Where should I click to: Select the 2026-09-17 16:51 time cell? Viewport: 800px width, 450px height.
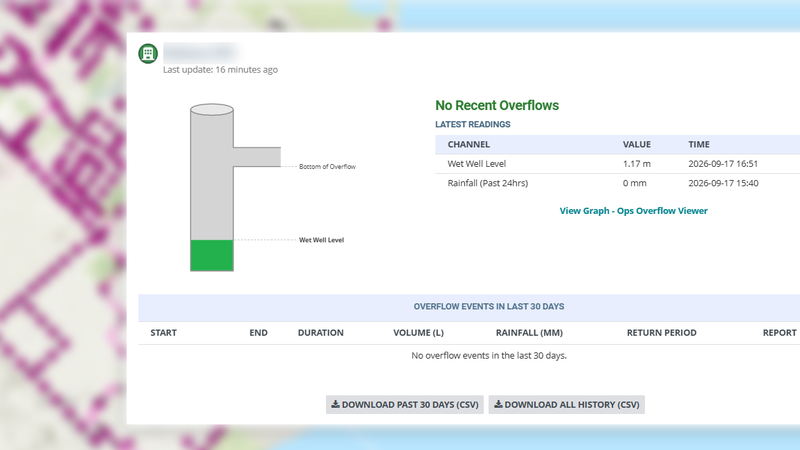723,164
